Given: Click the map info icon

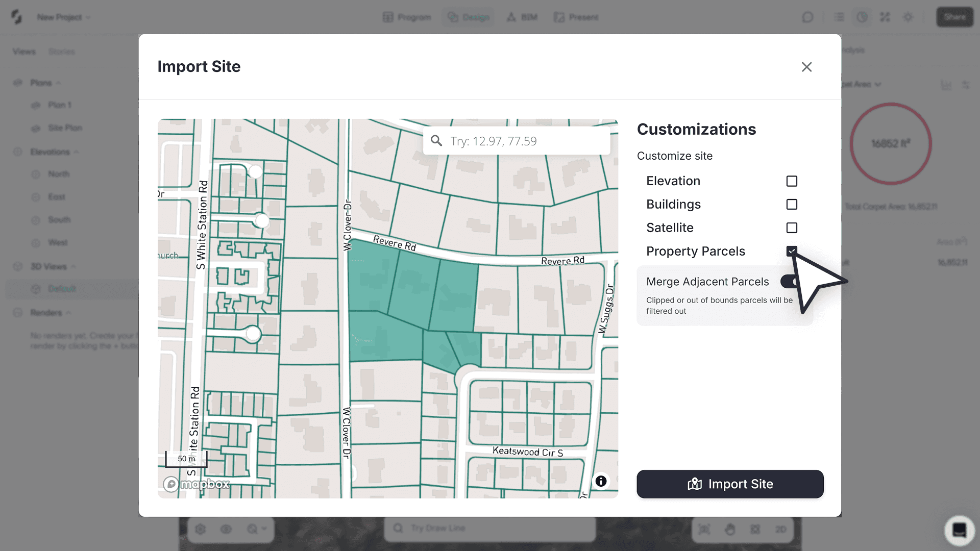Looking at the screenshot, I should tap(601, 481).
